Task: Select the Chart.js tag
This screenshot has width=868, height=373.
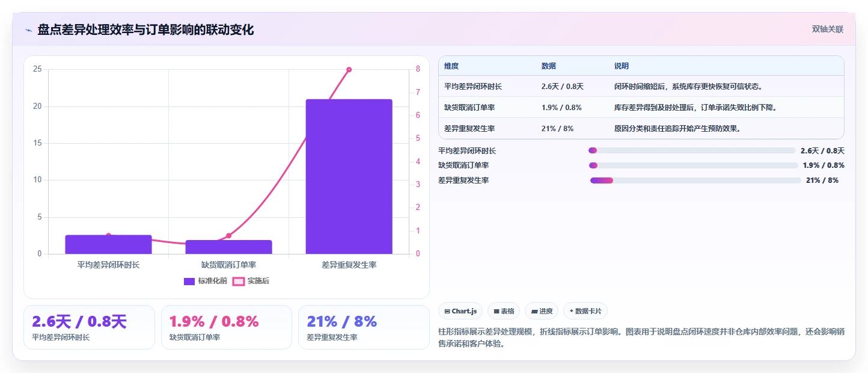Action: (460, 311)
